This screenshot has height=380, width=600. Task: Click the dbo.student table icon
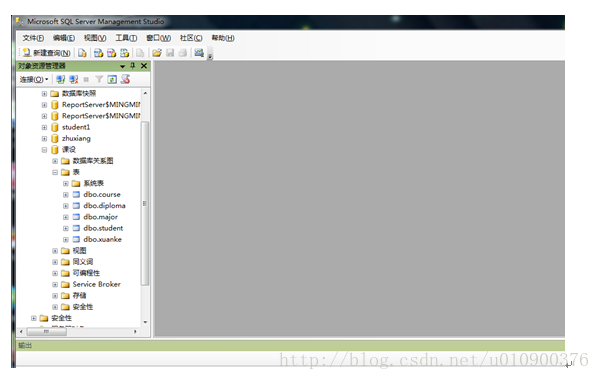(x=76, y=228)
